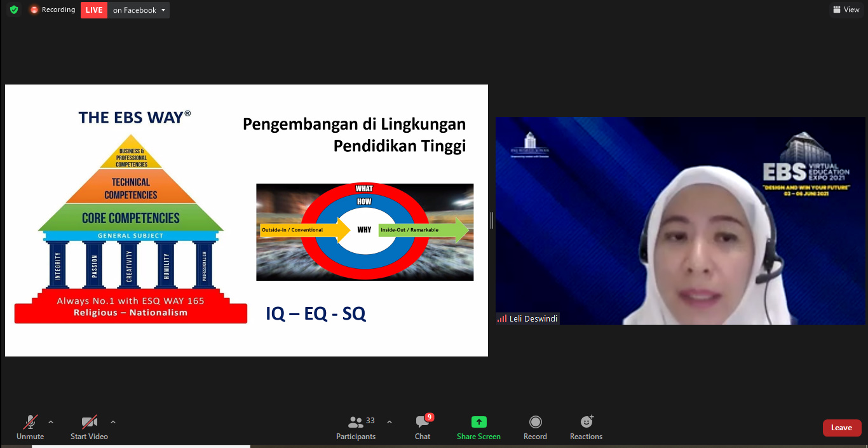Open the View layout menu
868x448 pixels.
click(x=846, y=10)
